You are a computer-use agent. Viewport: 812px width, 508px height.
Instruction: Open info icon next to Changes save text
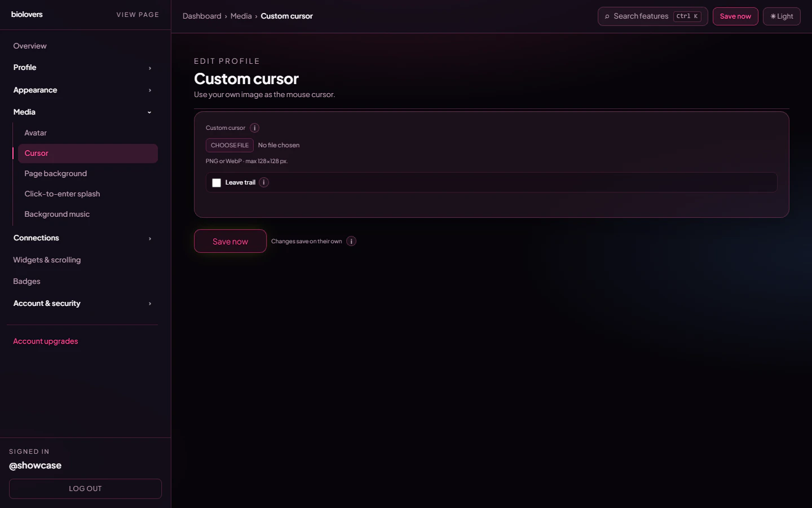351,241
